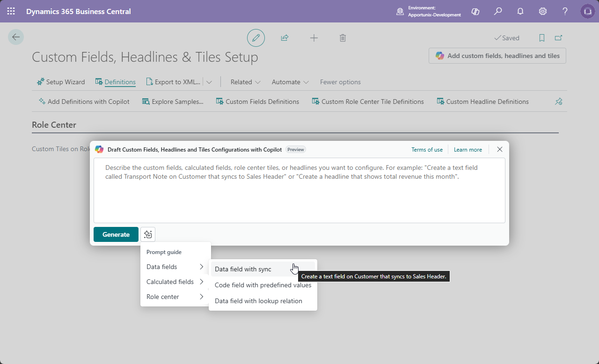Image resolution: width=599 pixels, height=364 pixels.
Task: Open the help question mark
Action: tap(565, 11)
